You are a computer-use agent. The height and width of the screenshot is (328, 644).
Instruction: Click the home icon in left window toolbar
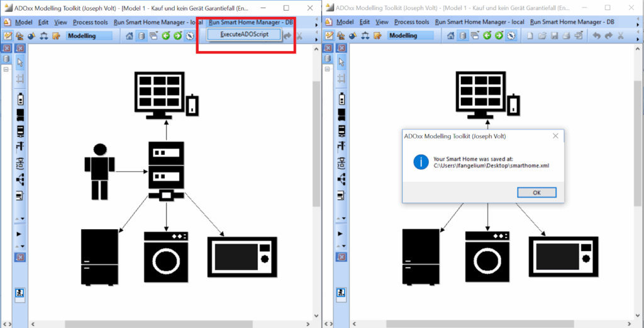[130, 36]
